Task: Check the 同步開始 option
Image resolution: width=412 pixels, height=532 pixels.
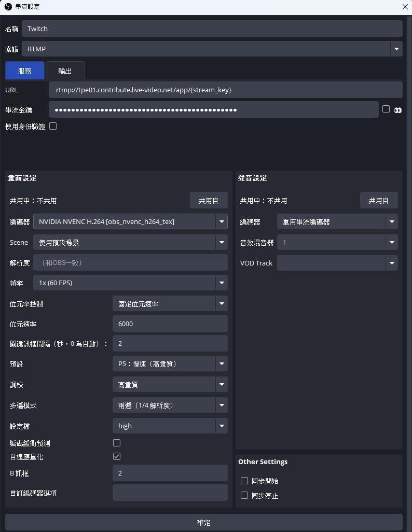Action: click(244, 481)
